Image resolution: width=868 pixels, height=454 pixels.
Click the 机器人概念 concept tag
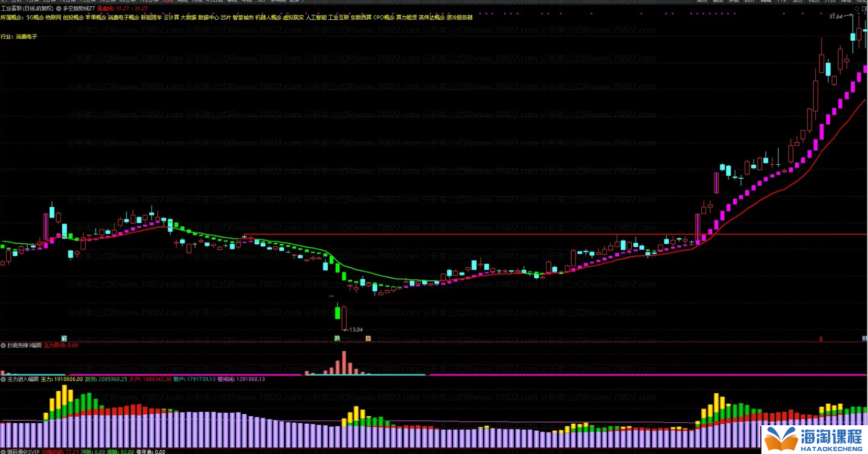point(268,18)
